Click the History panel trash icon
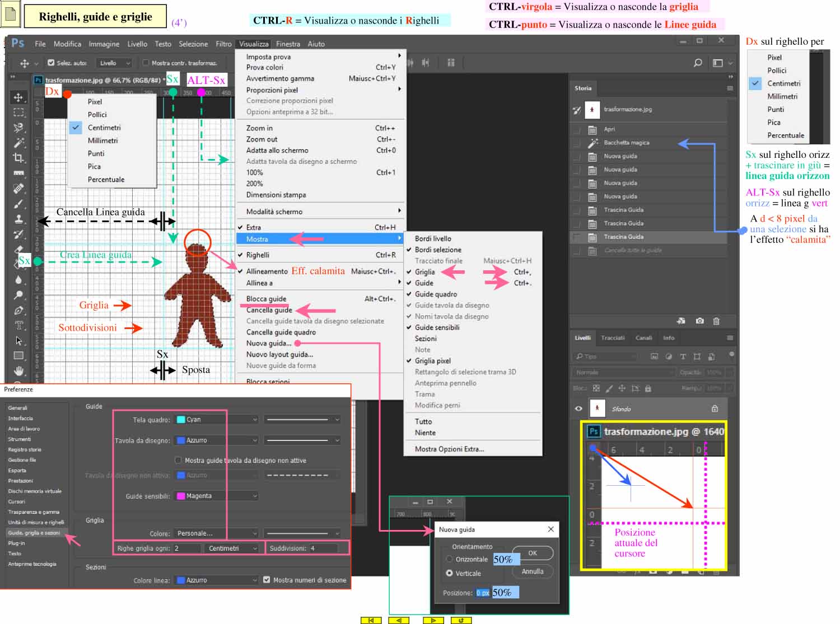The image size is (840, 624). pyautogui.click(x=716, y=321)
